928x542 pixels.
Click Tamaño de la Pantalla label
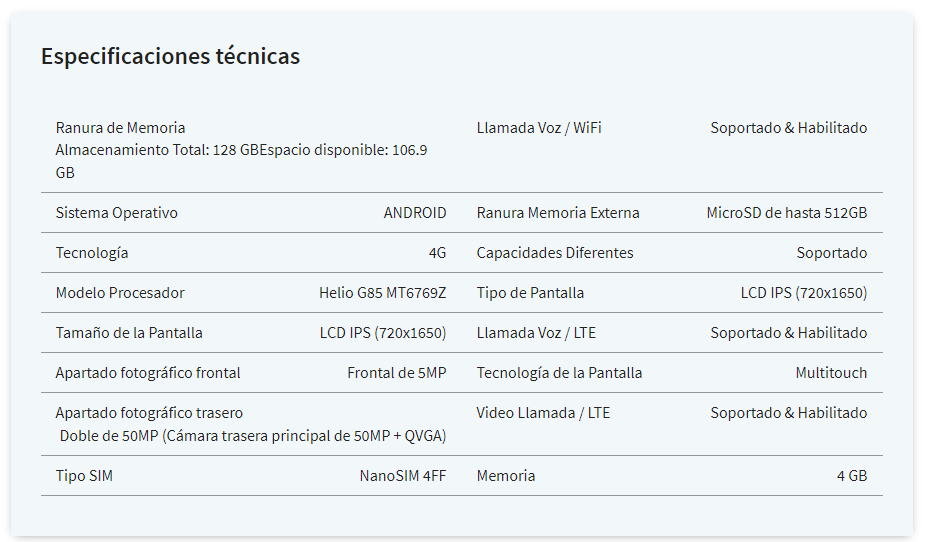129,333
